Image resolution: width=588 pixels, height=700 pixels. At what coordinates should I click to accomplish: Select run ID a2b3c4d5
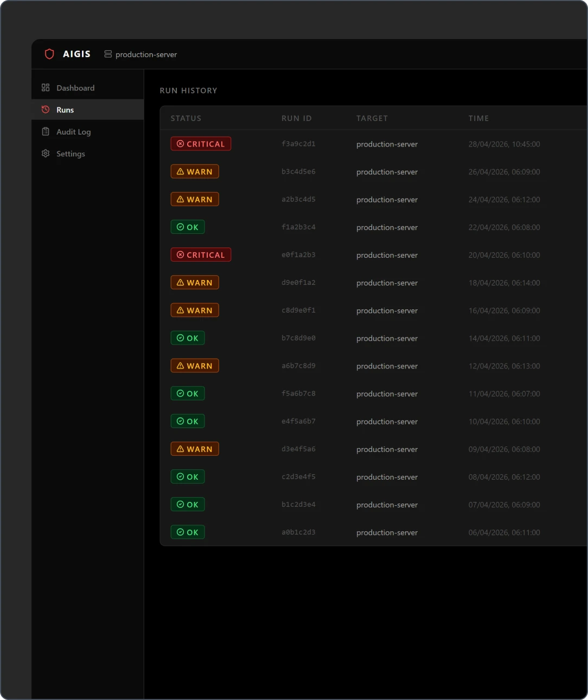(298, 199)
